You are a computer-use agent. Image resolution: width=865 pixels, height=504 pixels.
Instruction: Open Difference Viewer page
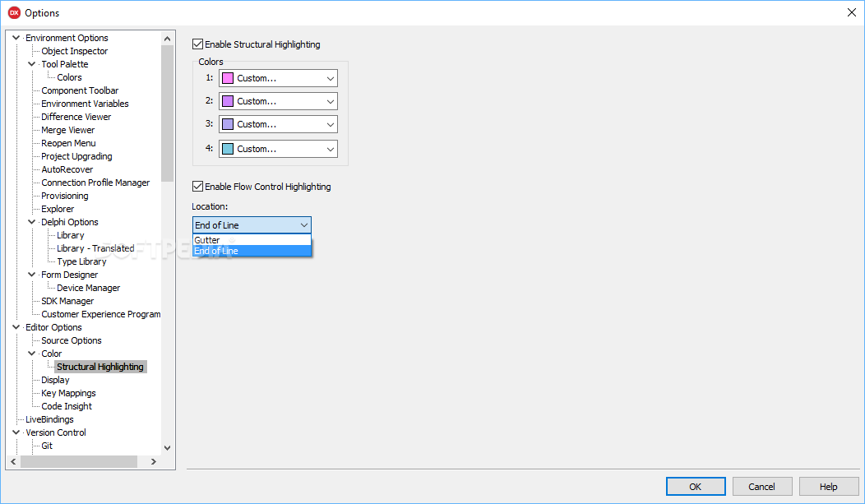tap(76, 117)
